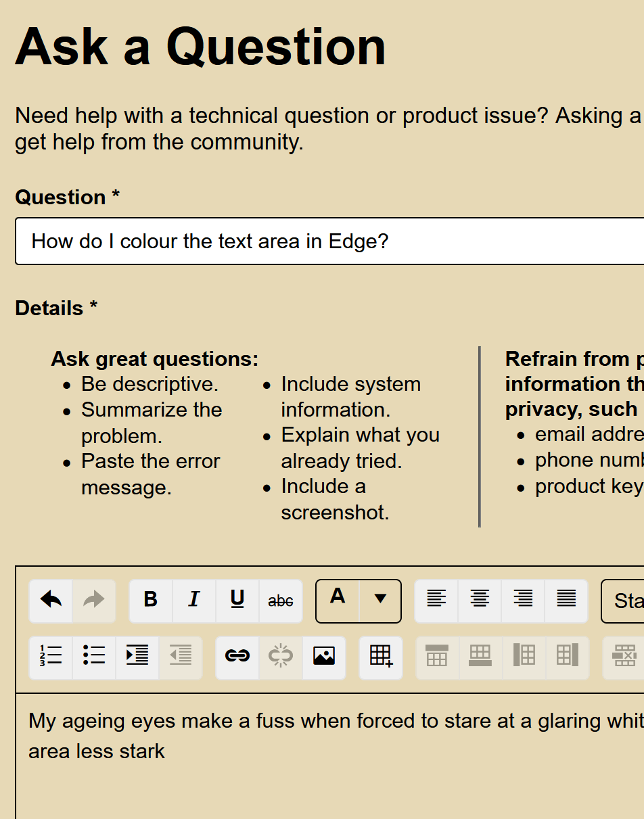Image resolution: width=644 pixels, height=819 pixels.
Task: Increase indent of the text
Action: point(137,657)
